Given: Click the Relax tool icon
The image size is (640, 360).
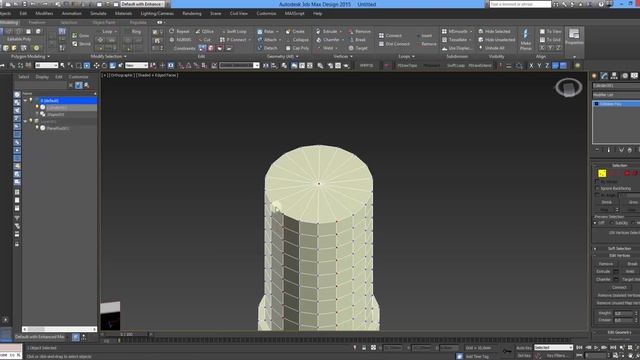Looking at the screenshot, I should click(260, 31).
